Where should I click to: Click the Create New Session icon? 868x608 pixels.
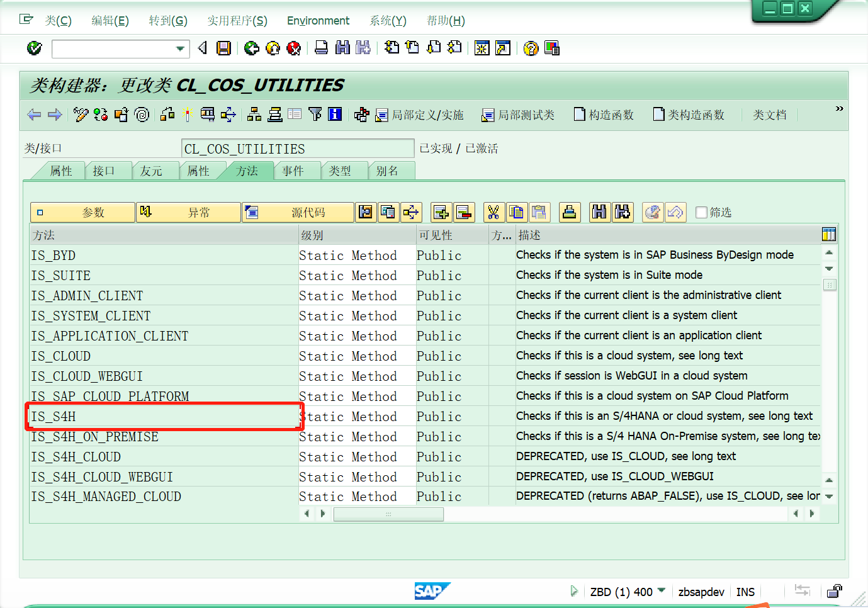click(x=482, y=48)
